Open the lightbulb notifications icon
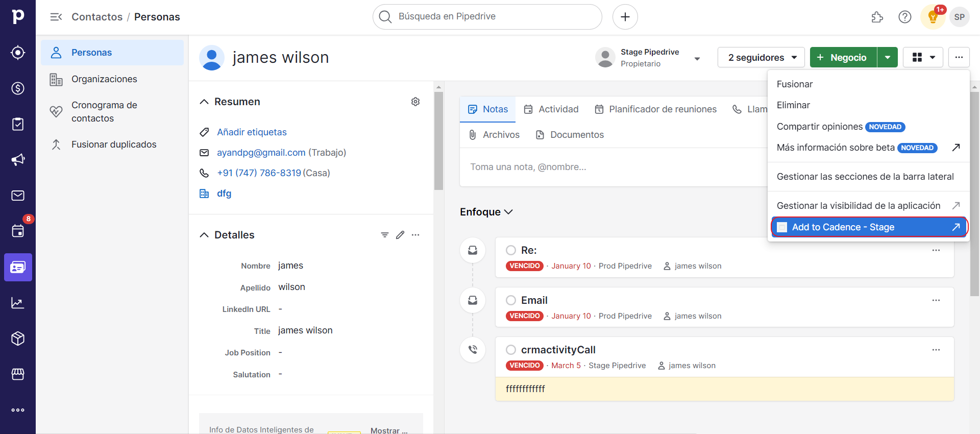Screen dimensions: 980x434 [933, 17]
